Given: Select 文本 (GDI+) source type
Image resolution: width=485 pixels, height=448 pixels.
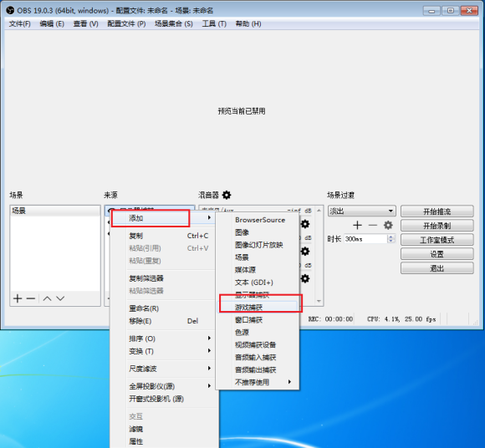Looking at the screenshot, I should click(x=258, y=283).
